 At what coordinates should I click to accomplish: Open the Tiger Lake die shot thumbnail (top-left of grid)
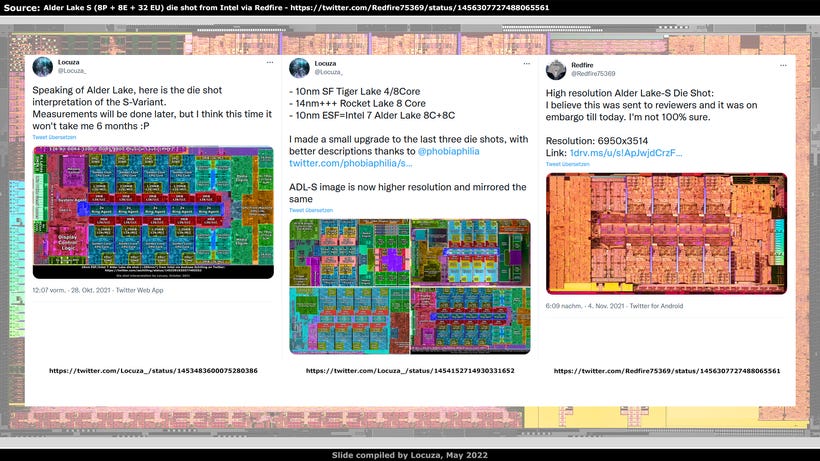tap(349, 252)
